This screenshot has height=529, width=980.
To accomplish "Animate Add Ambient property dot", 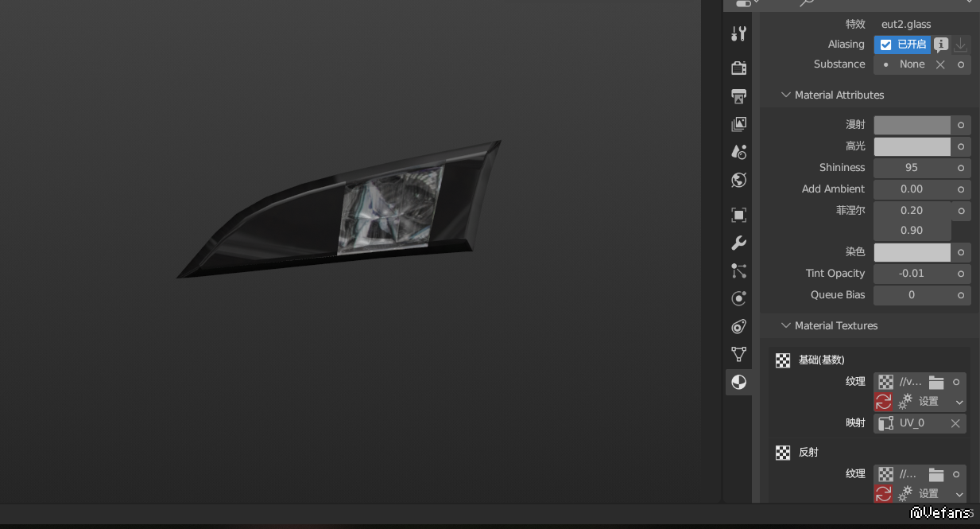I will click(x=961, y=189).
